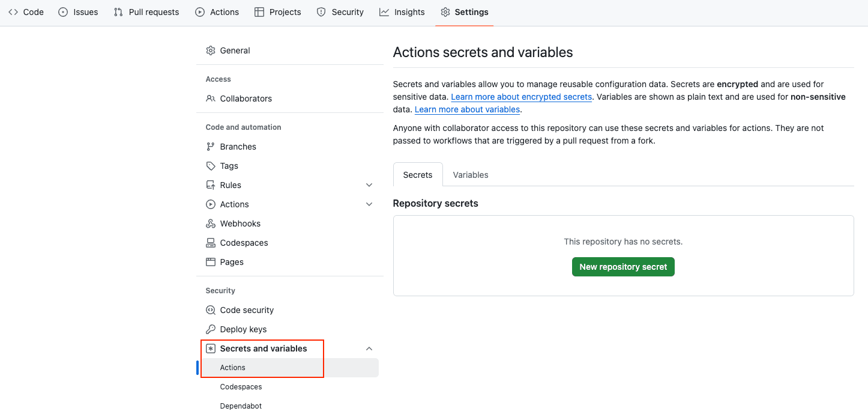Click the sidebar Actions play icon
Viewport: 868px width, 417px height.
tap(211, 204)
